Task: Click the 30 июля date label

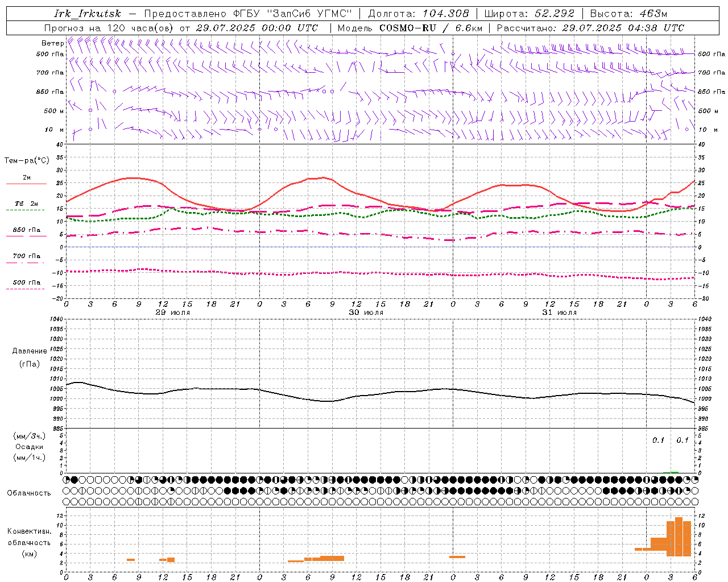Action: click(x=366, y=313)
